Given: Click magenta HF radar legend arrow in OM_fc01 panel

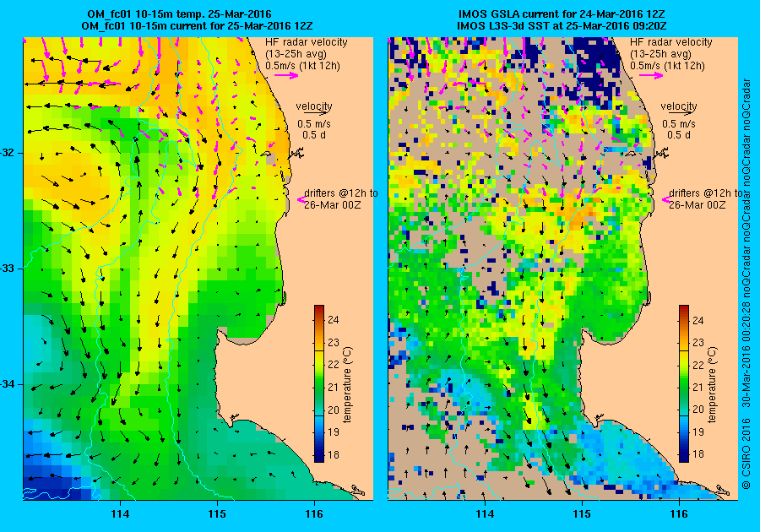Looking at the screenshot, I should [286, 75].
